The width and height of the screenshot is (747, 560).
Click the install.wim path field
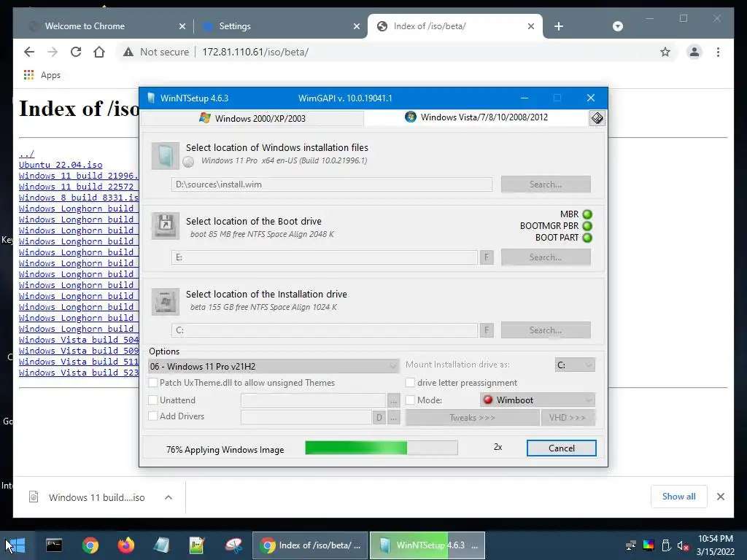click(332, 184)
